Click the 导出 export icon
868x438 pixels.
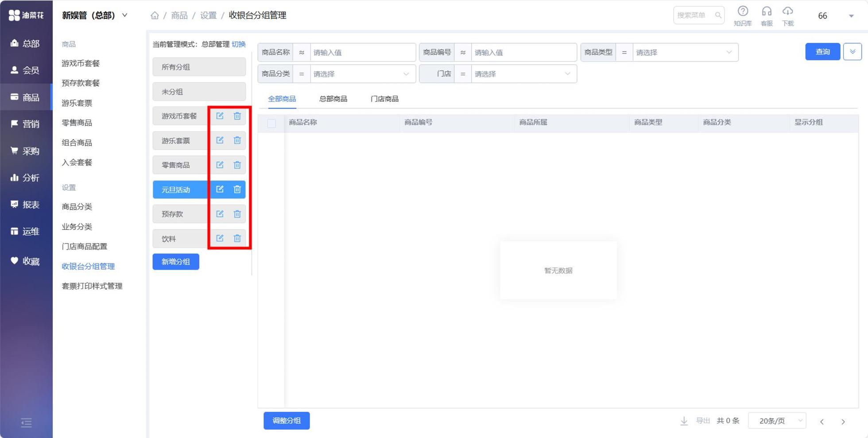[x=684, y=421]
